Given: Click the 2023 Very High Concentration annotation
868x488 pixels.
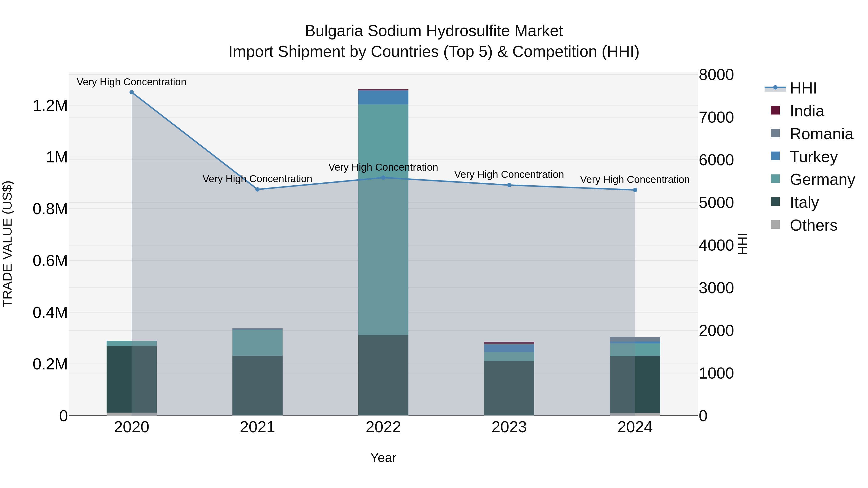Looking at the screenshot, I should (509, 174).
